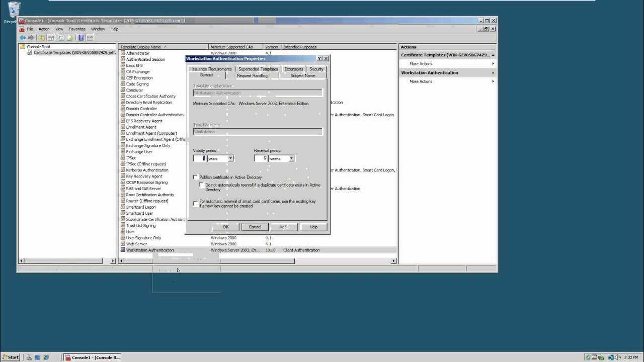Open the Action menu
Image resolution: width=644 pixels, height=362 pixels.
tap(44, 29)
